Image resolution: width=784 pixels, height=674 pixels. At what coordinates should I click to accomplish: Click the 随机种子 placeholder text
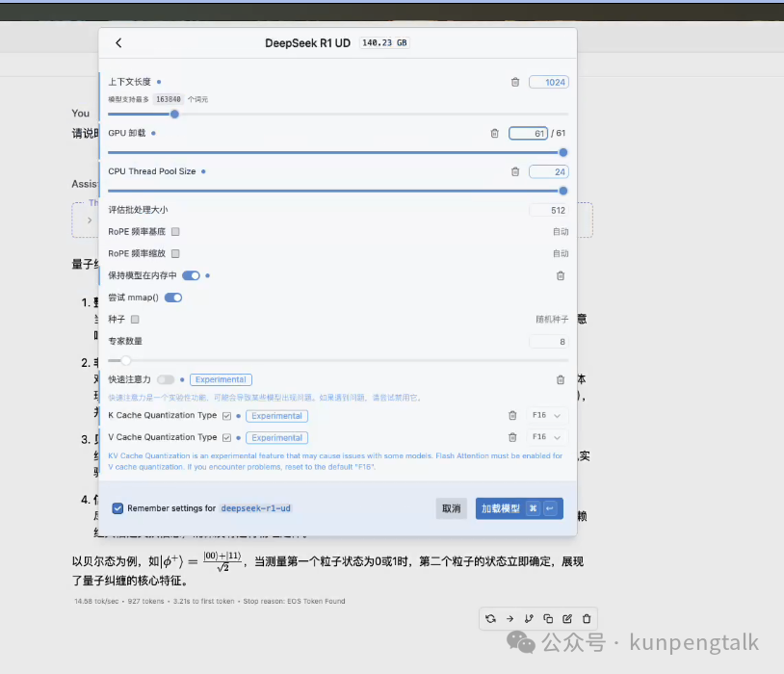(552, 319)
